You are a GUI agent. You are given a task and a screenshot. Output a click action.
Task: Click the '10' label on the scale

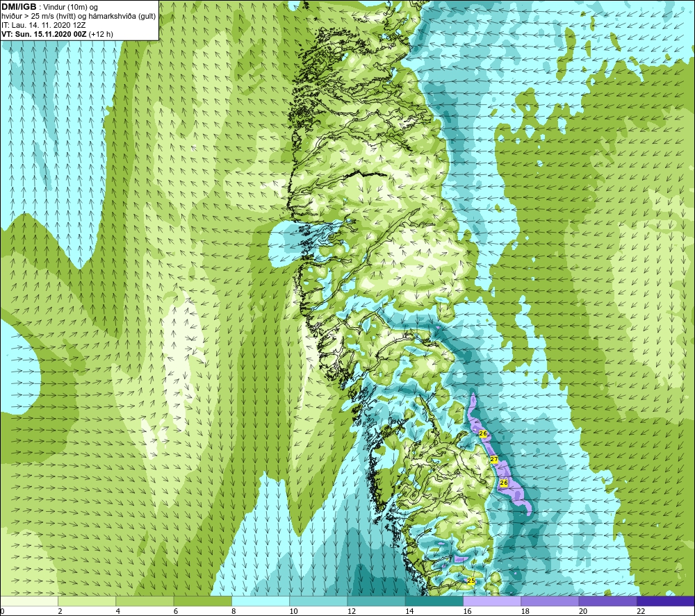pyautogui.click(x=294, y=612)
